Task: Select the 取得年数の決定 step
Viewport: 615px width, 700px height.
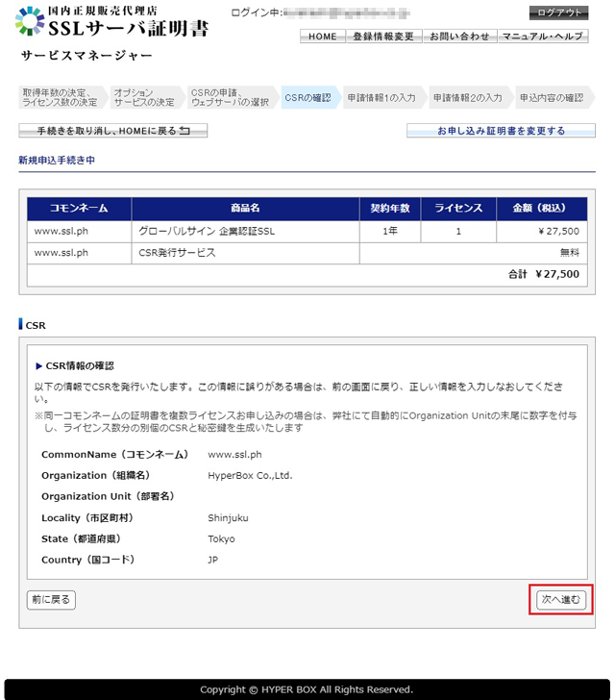Action: [x=60, y=97]
